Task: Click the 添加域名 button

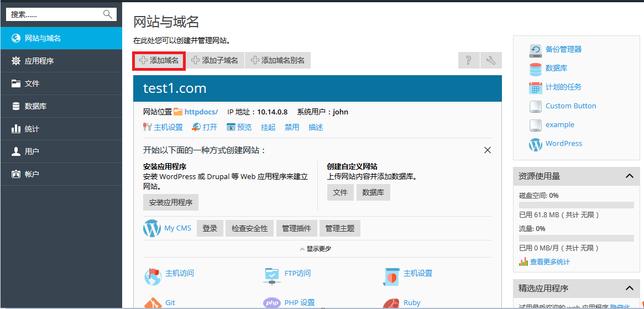Action: pyautogui.click(x=159, y=60)
